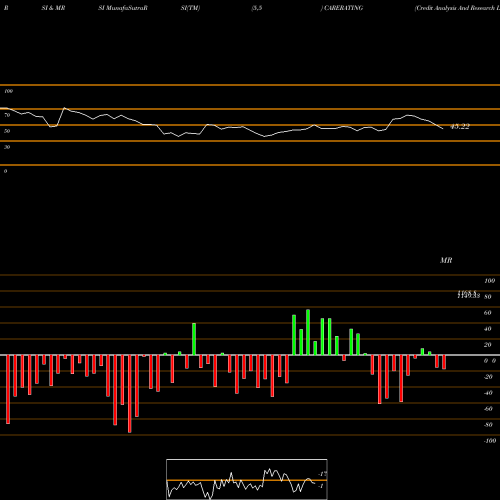This screenshot has height=500, width=500.
Task: Click 'Credit Analysis And Research' company name
Action: 455,8
